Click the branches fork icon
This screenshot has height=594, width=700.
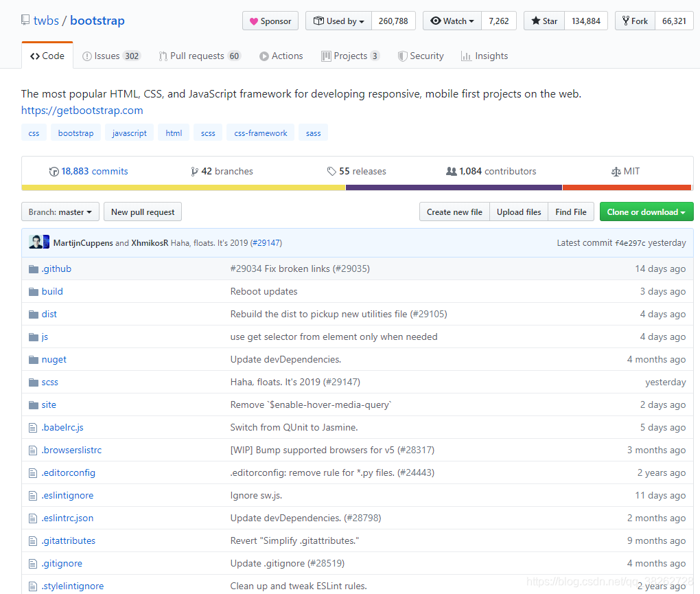(x=194, y=172)
